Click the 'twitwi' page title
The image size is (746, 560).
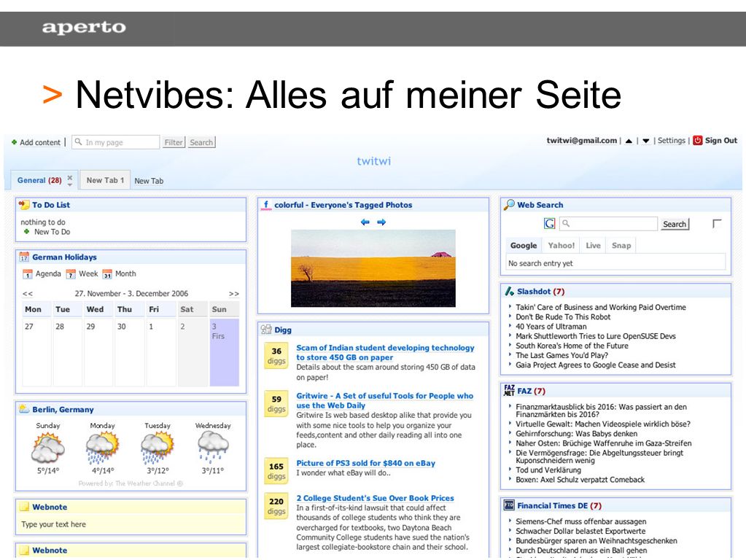374,161
